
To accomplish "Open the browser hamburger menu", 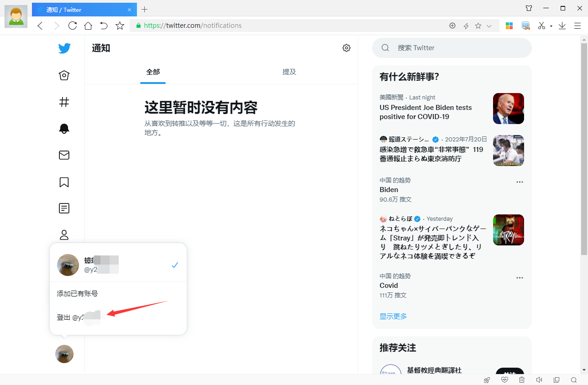I will [577, 26].
